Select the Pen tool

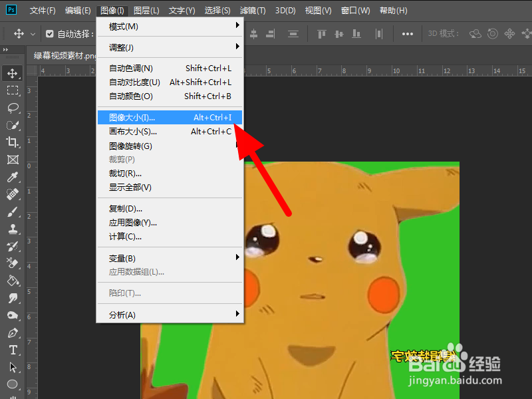pyautogui.click(x=13, y=333)
